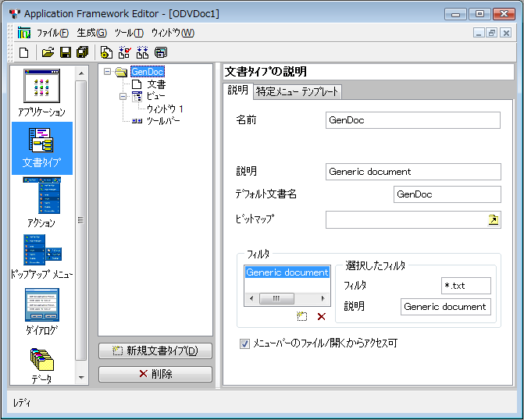The image size is (524, 420).
Task: Open the ファイル(F) menu
Action: click(52, 33)
